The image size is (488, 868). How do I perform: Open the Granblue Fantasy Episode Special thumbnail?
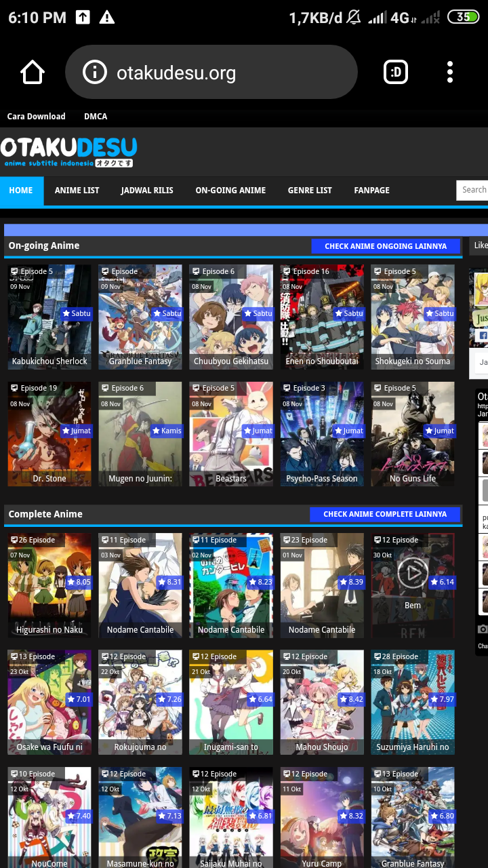click(140, 317)
